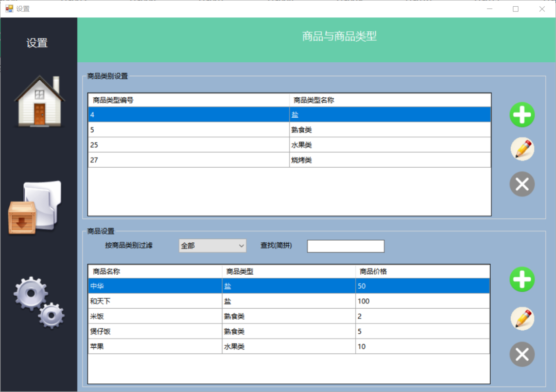Edit selected product category with pencil icon
Screen dimensions: 556x392
(522, 149)
